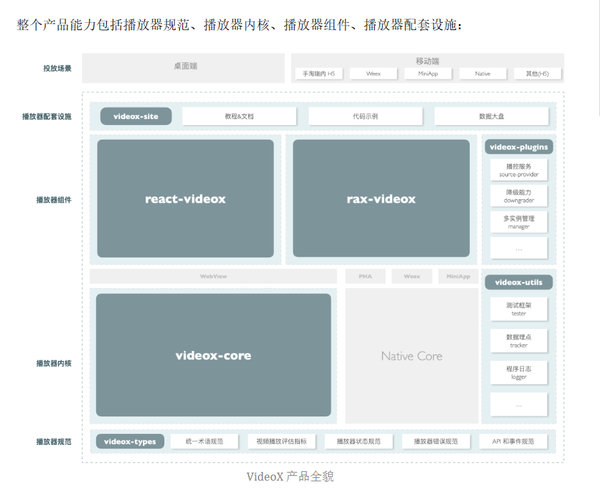
Task: Click the 移动端 heading
Action: [x=427, y=61]
